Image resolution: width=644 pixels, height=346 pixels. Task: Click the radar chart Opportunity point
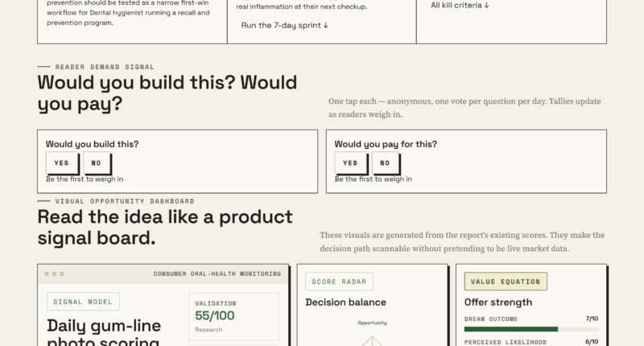point(372,337)
